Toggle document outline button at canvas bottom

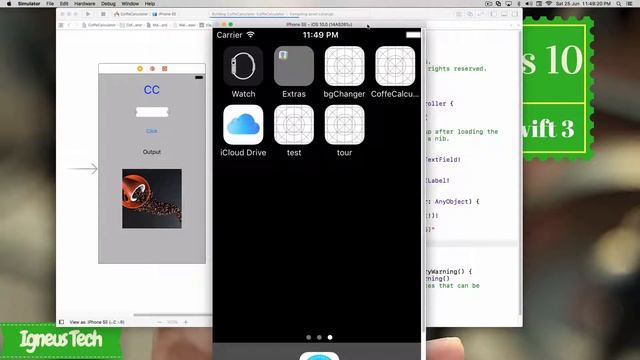62,322
